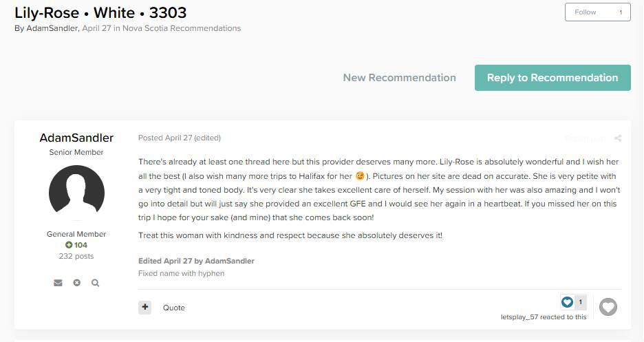Open AdamSandler's profile from the byline

[x=52, y=28]
